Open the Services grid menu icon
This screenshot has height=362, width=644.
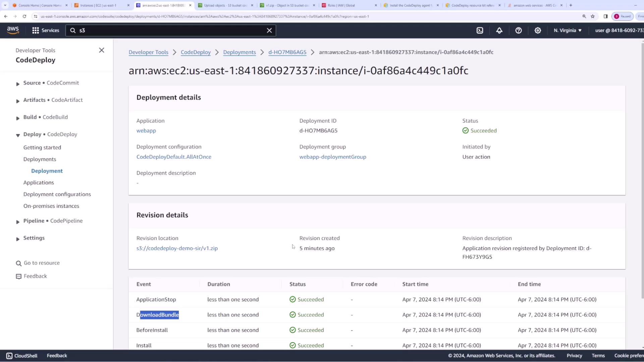[x=36, y=31]
